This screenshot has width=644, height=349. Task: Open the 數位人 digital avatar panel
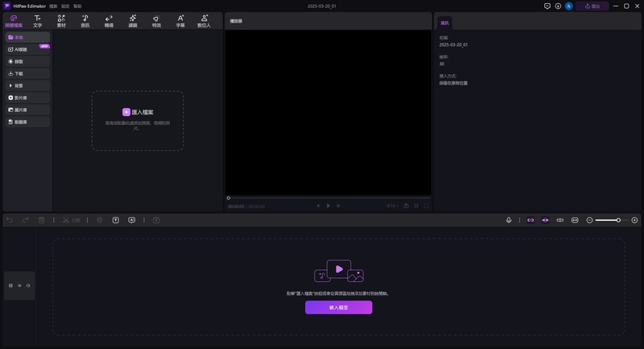coord(204,21)
